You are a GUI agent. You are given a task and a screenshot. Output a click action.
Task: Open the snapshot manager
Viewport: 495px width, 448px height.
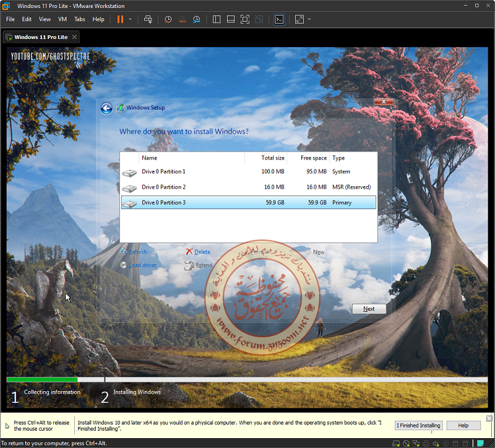[196, 19]
